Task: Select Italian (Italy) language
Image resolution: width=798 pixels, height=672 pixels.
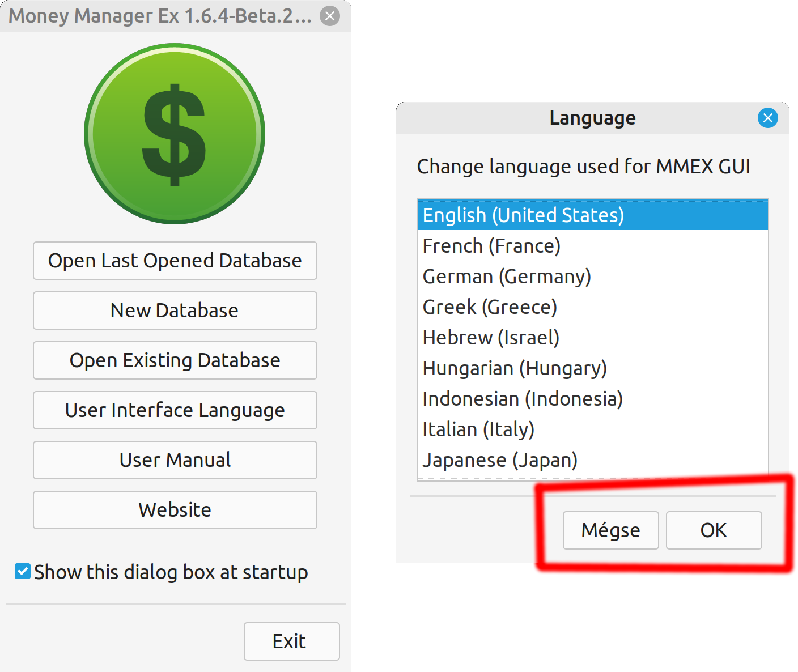Action: pos(478,429)
